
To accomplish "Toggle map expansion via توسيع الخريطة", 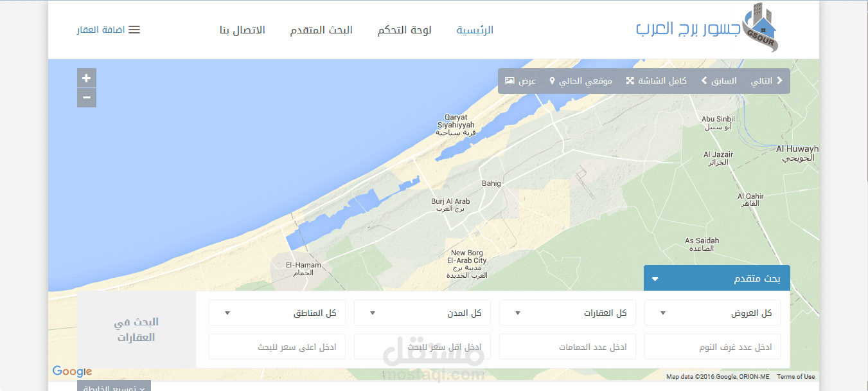I will click(x=114, y=386).
